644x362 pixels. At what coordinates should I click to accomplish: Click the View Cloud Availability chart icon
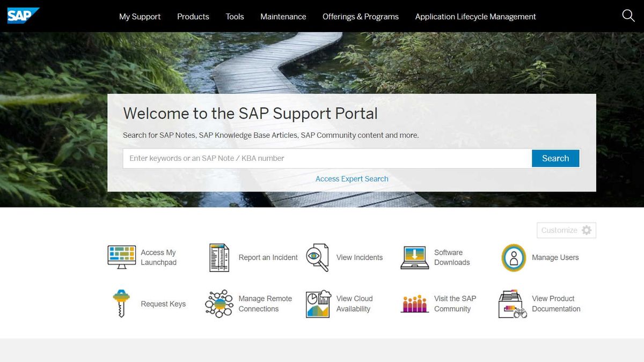pos(317,303)
